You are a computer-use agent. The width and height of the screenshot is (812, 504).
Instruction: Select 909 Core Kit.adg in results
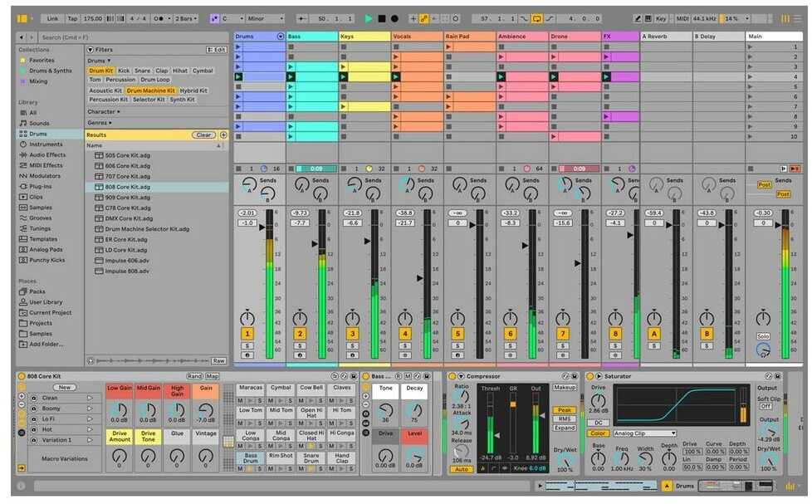[x=128, y=198]
